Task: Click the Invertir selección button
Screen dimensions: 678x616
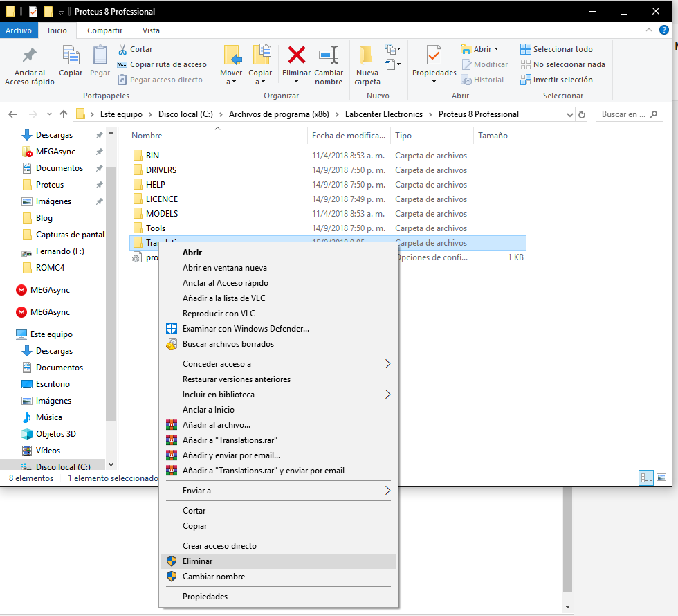Action: (558, 79)
